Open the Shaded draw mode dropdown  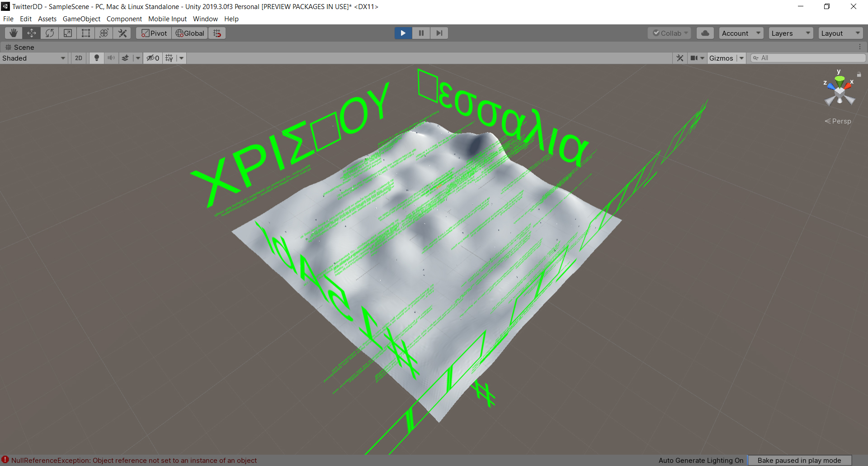34,58
